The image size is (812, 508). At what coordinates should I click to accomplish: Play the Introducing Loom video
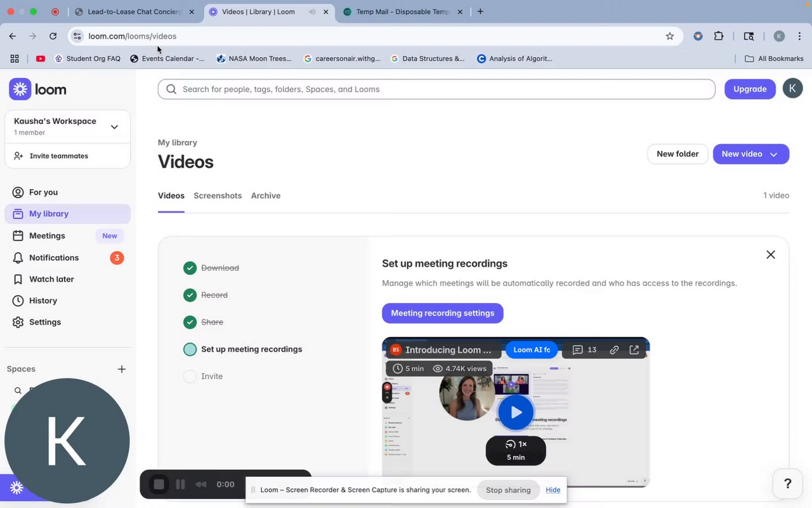516,413
